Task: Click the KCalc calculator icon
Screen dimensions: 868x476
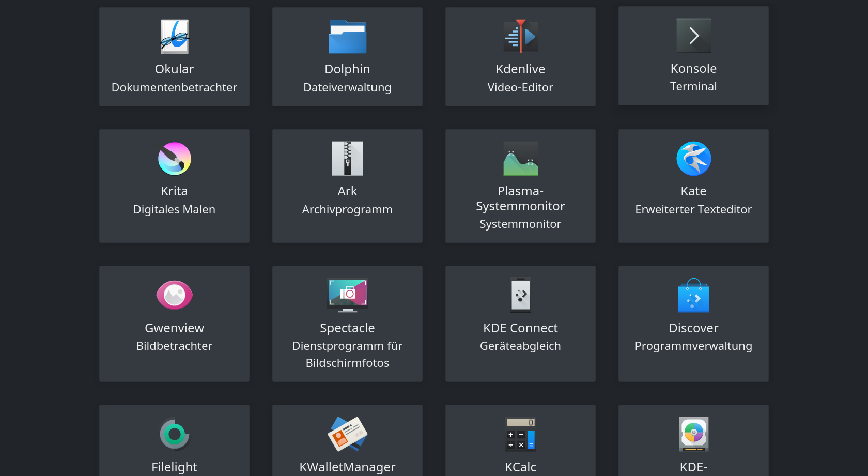Action: coord(521,434)
